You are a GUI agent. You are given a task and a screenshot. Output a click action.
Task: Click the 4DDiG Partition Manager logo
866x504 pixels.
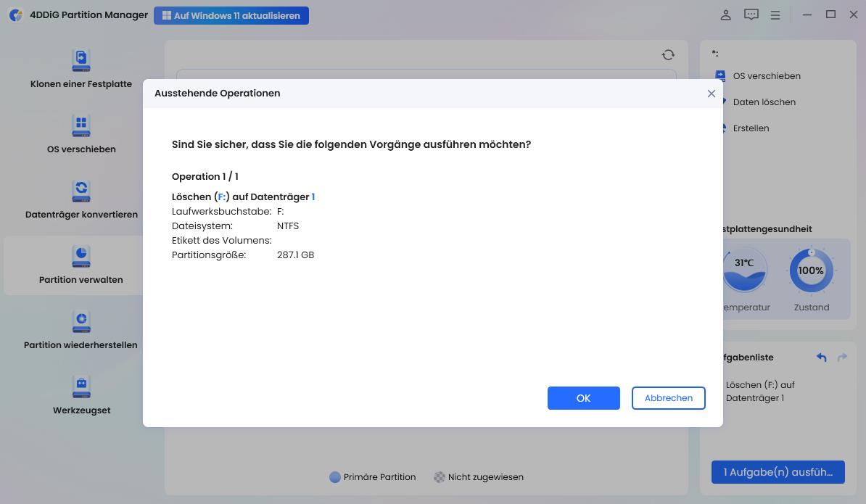(16, 15)
